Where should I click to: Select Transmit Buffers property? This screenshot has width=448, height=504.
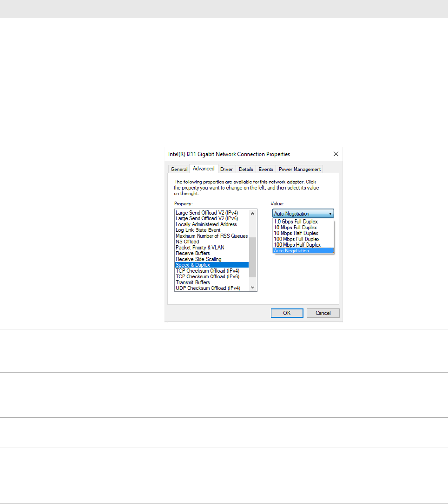pos(212,282)
